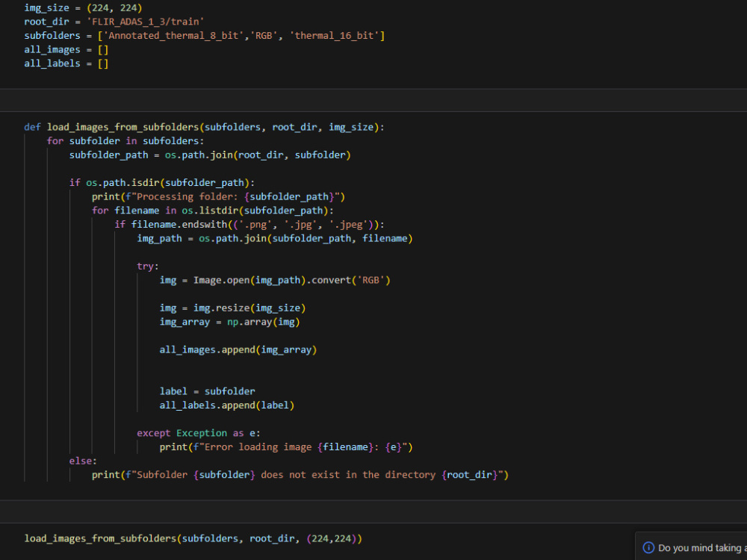Image resolution: width=747 pixels, height=560 pixels.
Task: Click the 'if filename.endswith' line
Action: 249,224
